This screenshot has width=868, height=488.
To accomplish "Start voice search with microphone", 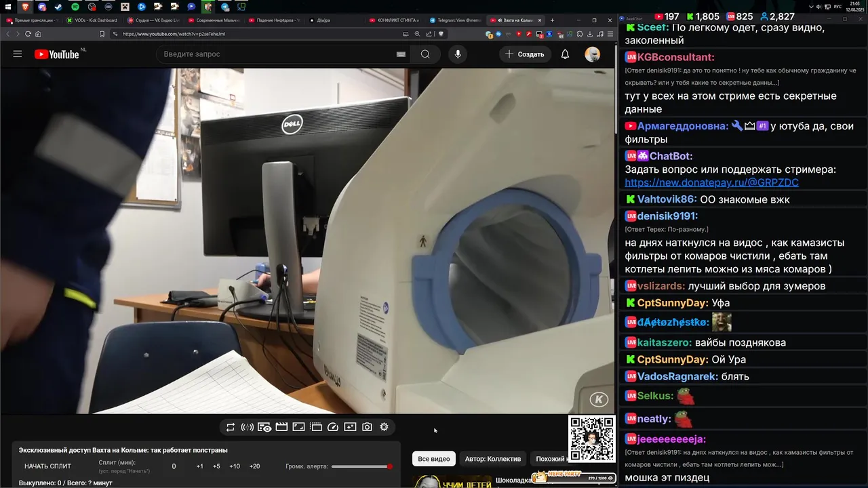I will click(x=458, y=54).
